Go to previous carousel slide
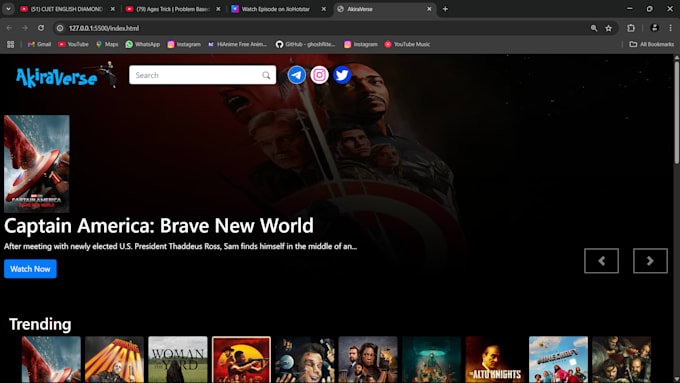This screenshot has height=383, width=680. click(602, 261)
